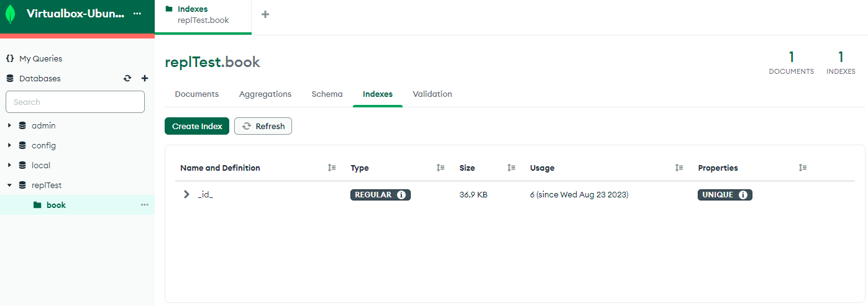Click the MongoDB leaf logo icon
Viewport: 868px width, 306px height.
point(10,14)
